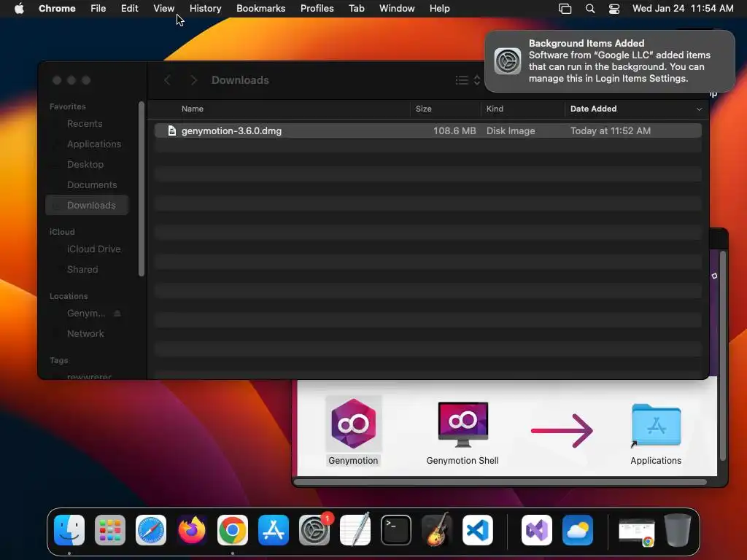The height and width of the screenshot is (560, 747).
Task: Open Recents in Finder sidebar
Action: pyautogui.click(x=85, y=124)
